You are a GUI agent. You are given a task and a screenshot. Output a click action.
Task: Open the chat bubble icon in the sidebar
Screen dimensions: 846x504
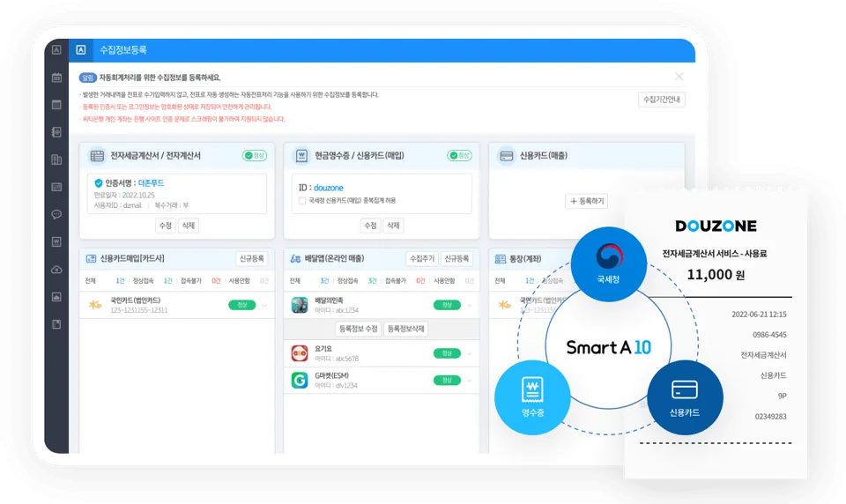(x=56, y=215)
